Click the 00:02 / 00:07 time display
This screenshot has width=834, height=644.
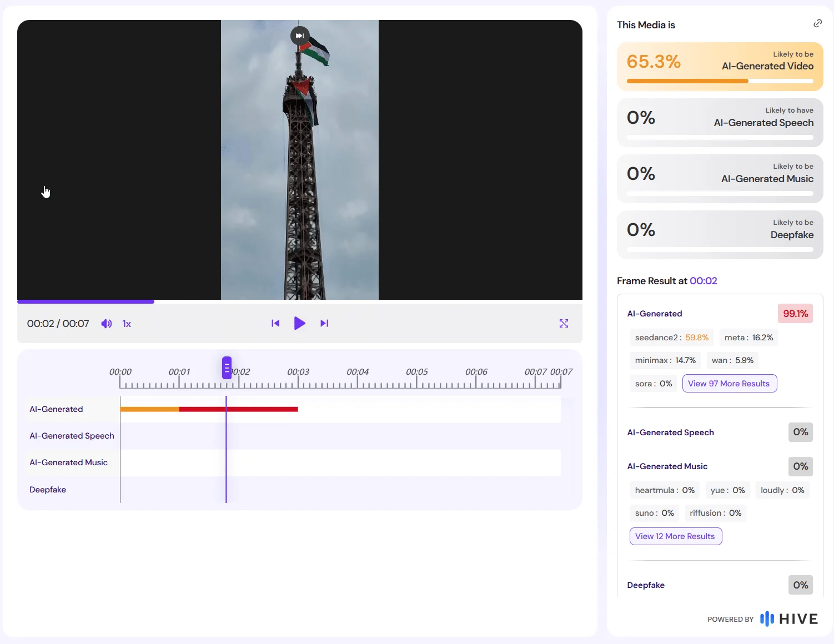click(58, 324)
